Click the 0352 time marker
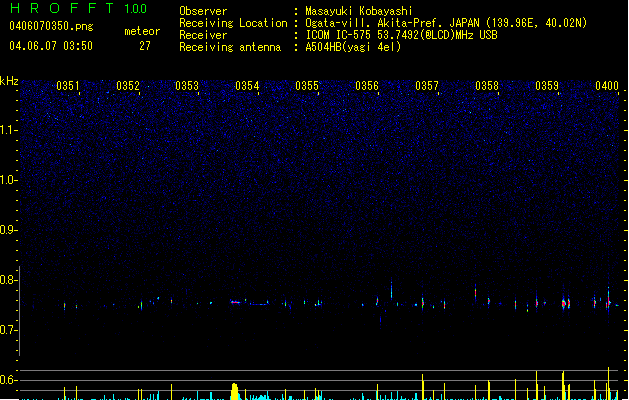Viewport: 629px width, 400px height. (x=128, y=86)
